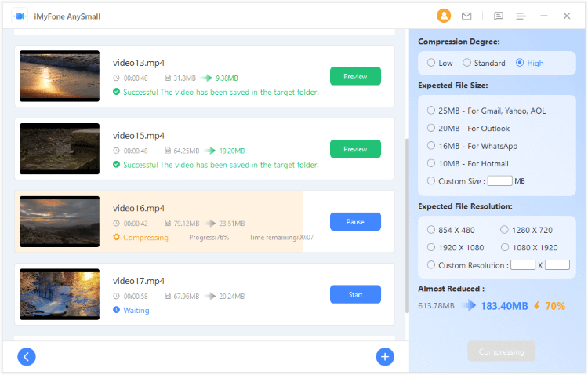
Task: Click the video17.mp4 file name
Action: (x=139, y=281)
